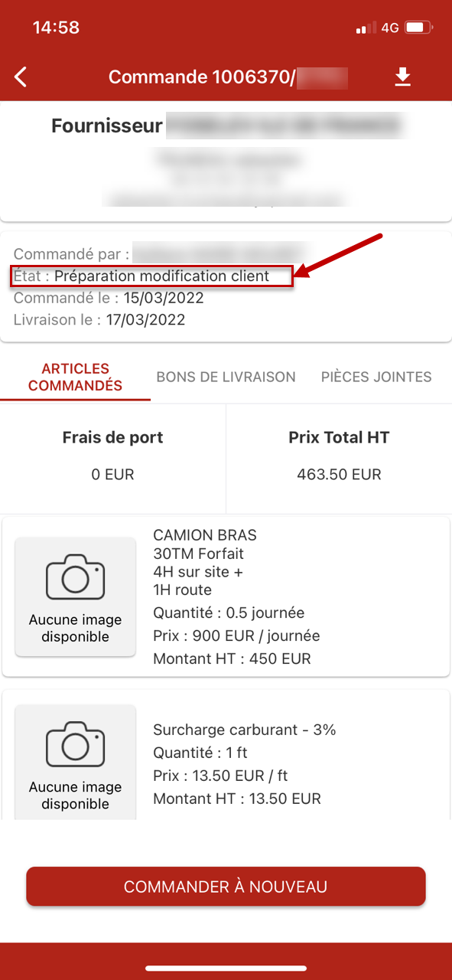Tap the Prix Total HT 463.50 EUR cell
The height and width of the screenshot is (980, 452).
(339, 456)
